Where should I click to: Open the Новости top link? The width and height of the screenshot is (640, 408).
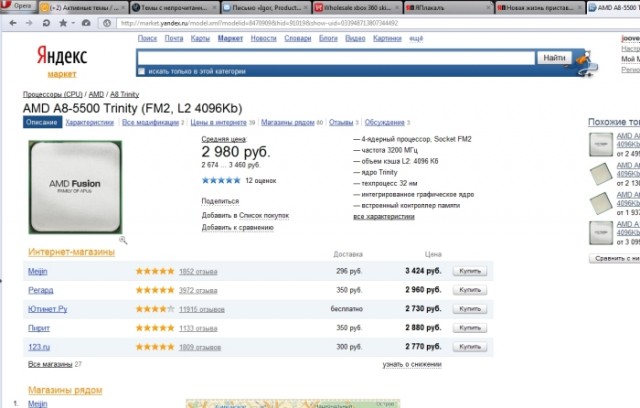[x=263, y=38]
